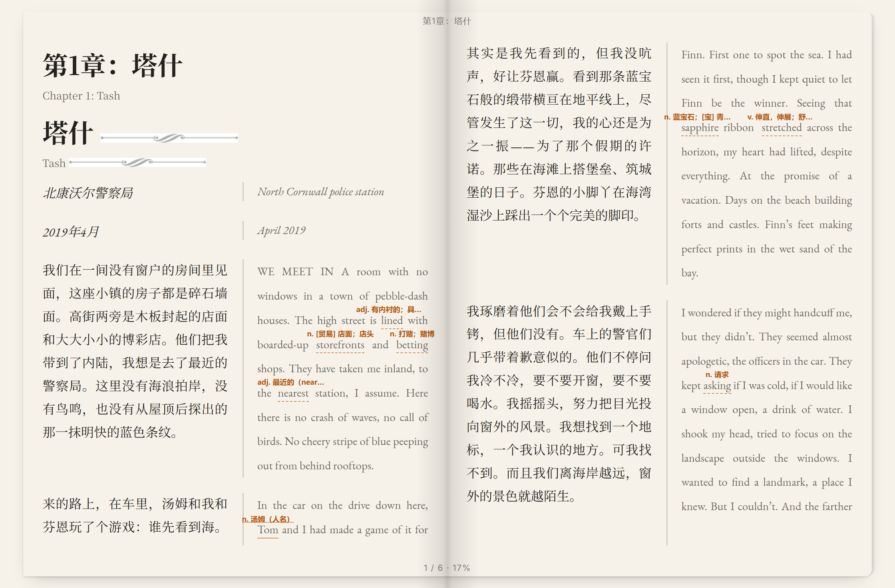Viewport: 895px width, 588px height.
Task: Click the gloss 'n. 打赌；赌博' annotation
Action: [x=412, y=334]
